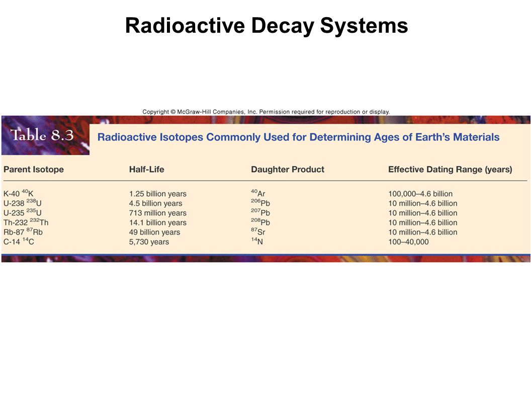Select the '87Sr' daughter product
Image resolution: width=532 pixels, height=399 pixels.
pos(258,231)
